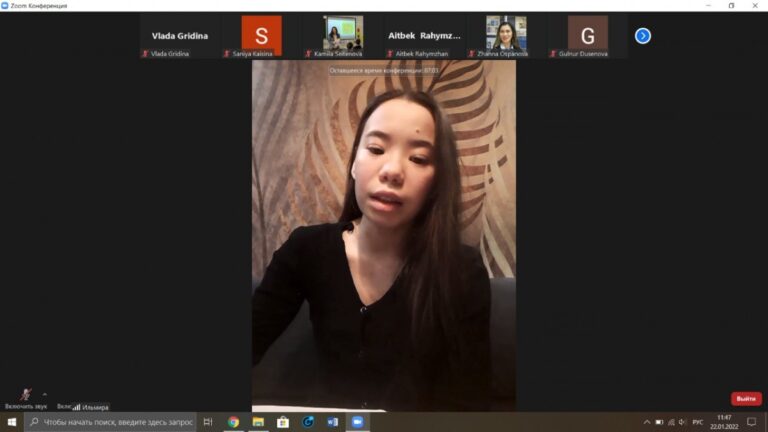
Task: Click the Windows taskbar search field
Action: 110,422
